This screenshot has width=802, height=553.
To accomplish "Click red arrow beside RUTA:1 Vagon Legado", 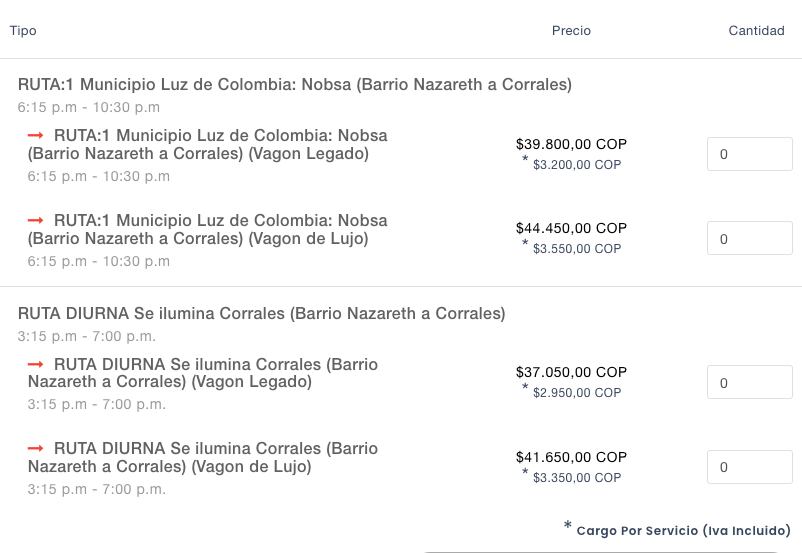I will pyautogui.click(x=36, y=135).
